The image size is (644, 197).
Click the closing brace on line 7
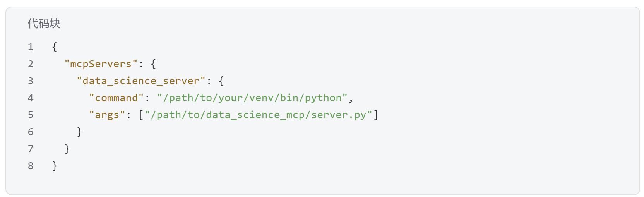67,149
